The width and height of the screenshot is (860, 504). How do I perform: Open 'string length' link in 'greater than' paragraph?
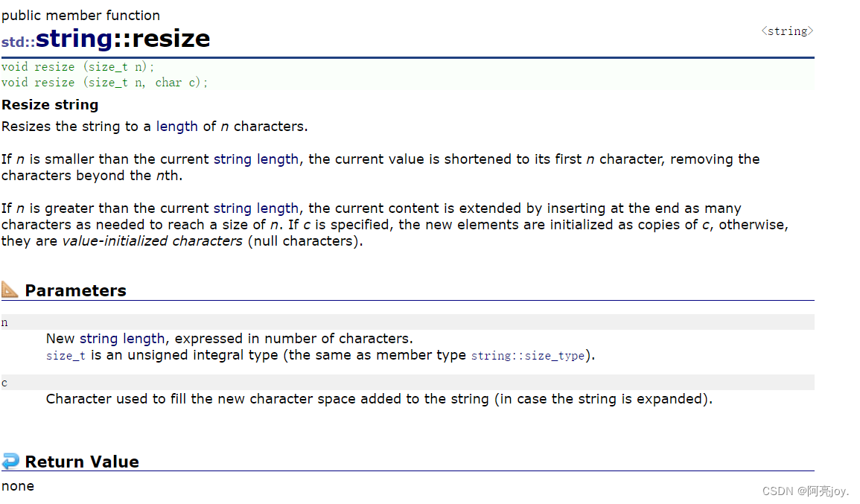click(256, 209)
